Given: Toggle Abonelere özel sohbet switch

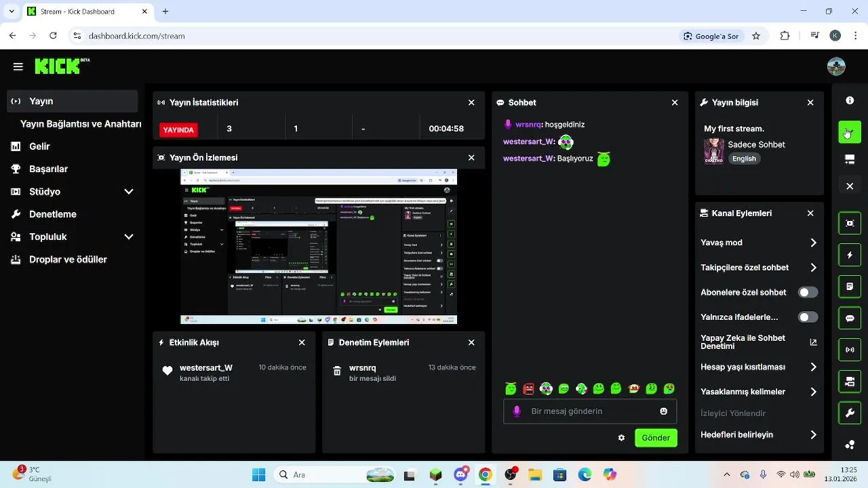Looking at the screenshot, I should pyautogui.click(x=808, y=292).
